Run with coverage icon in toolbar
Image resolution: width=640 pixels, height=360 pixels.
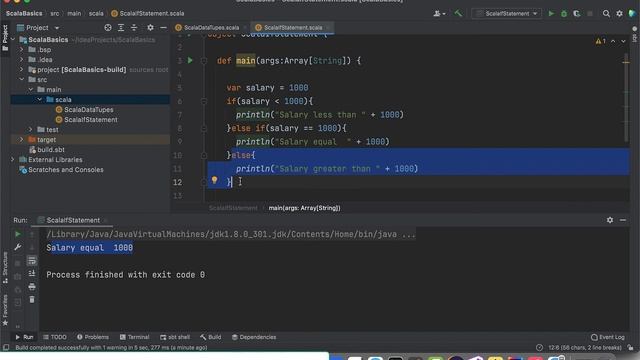576,13
